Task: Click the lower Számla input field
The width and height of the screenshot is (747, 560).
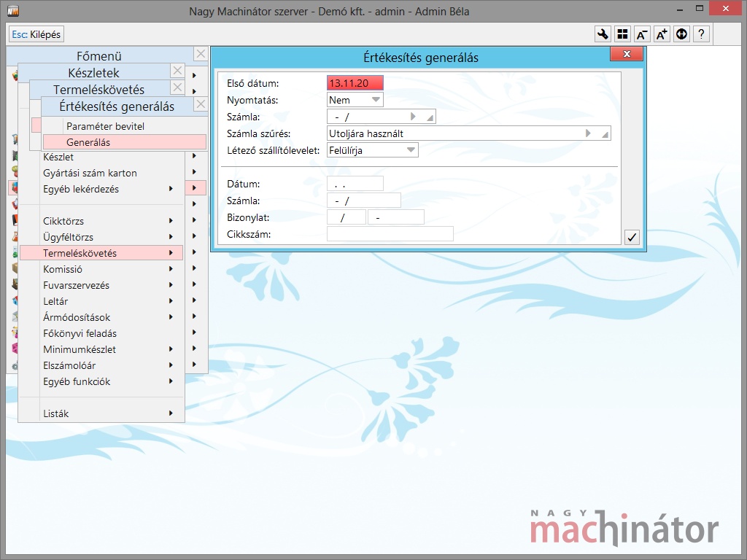Action: click(x=364, y=201)
